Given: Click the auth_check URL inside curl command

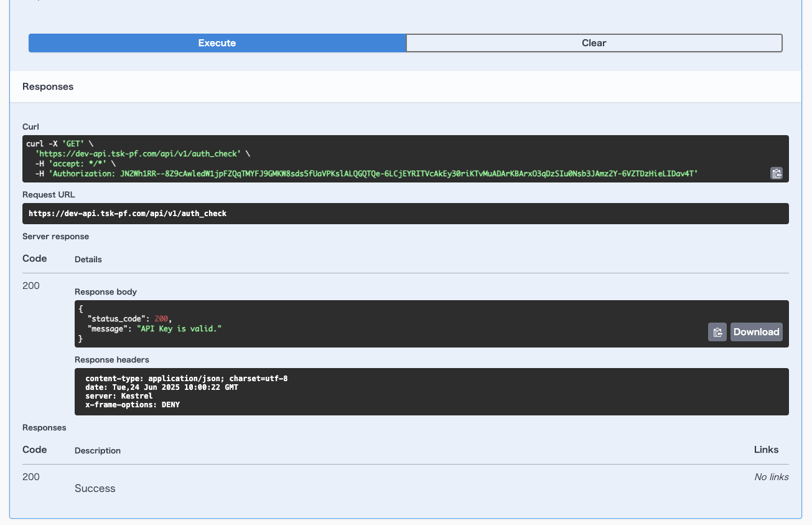Looking at the screenshot, I should [x=138, y=153].
